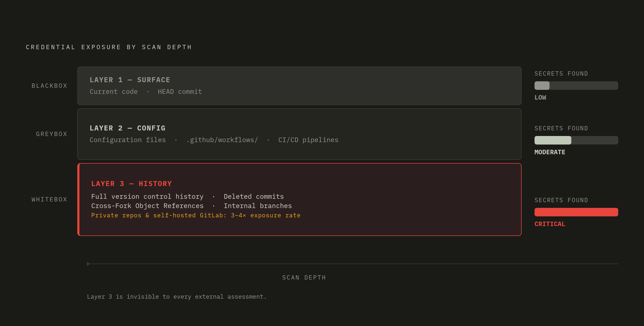This screenshot has height=326, width=644.
Task: Click the triangle arrowhead on the scan depth axis
Action: [88, 264]
